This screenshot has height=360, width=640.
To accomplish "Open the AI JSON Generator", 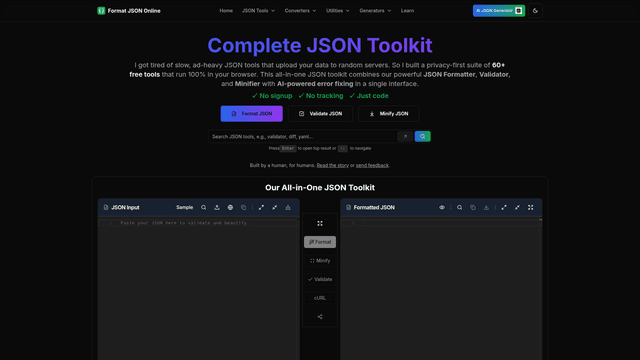I will [x=499, y=11].
